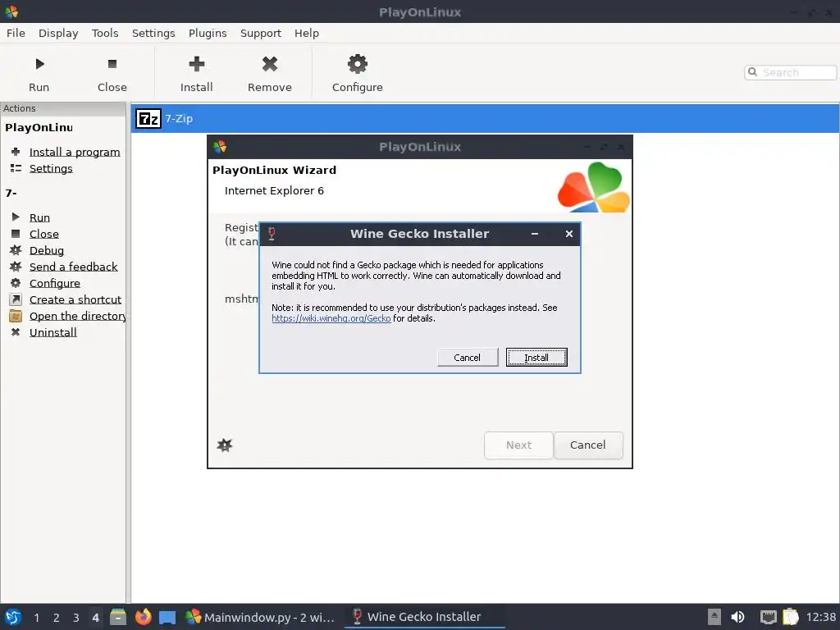Viewport: 840px width, 630px height.
Task: Open the start menu icon in taskbar
Action: click(13, 617)
